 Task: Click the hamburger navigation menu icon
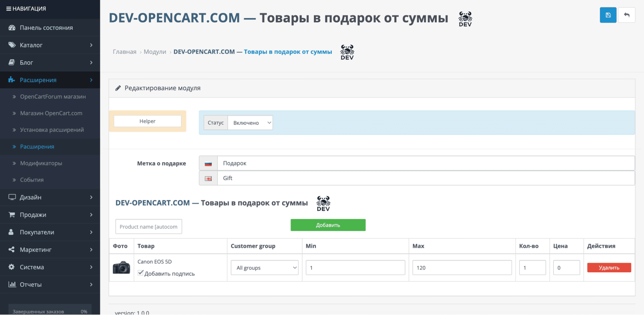point(8,8)
